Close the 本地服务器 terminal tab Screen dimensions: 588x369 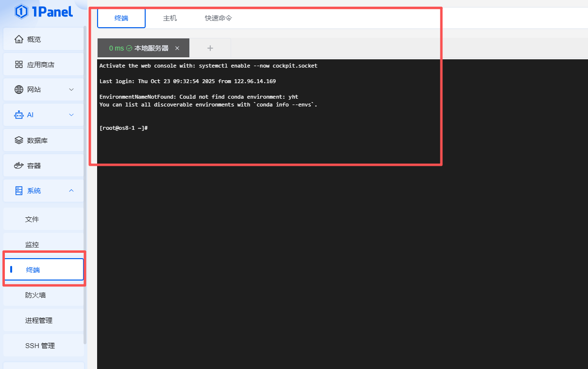point(177,48)
